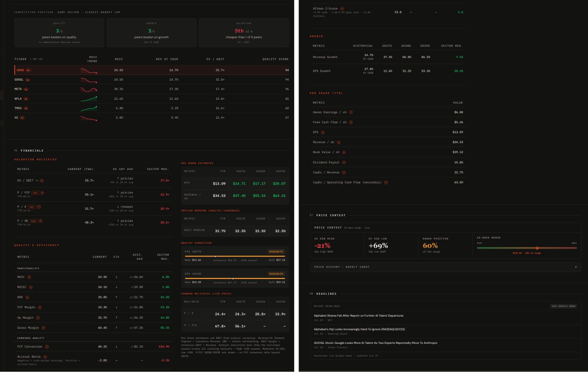Toggle the FWD tag on P / OE
The width and height of the screenshot is (588, 373).
click(33, 221)
